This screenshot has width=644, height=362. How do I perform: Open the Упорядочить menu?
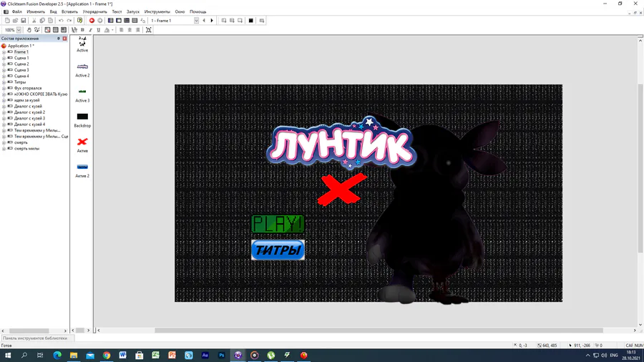(x=94, y=12)
